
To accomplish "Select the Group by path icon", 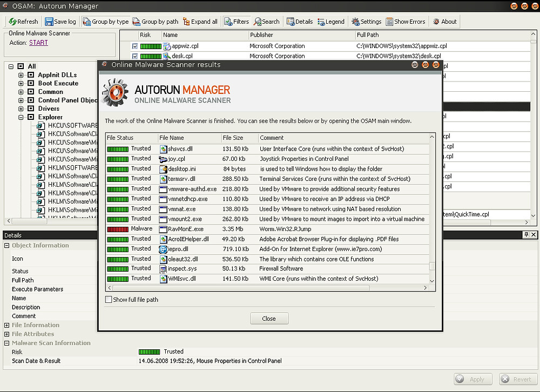I will [x=137, y=22].
